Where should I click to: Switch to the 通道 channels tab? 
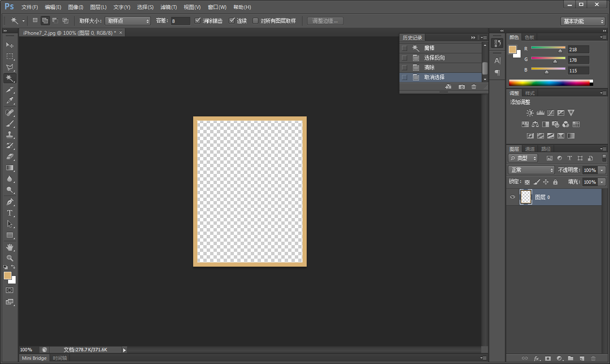(x=530, y=149)
